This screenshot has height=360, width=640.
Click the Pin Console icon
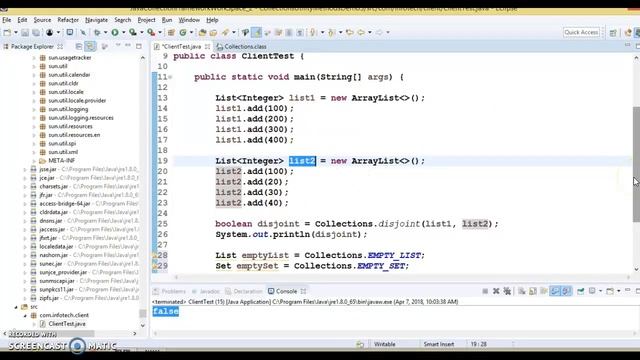[x=580, y=291]
